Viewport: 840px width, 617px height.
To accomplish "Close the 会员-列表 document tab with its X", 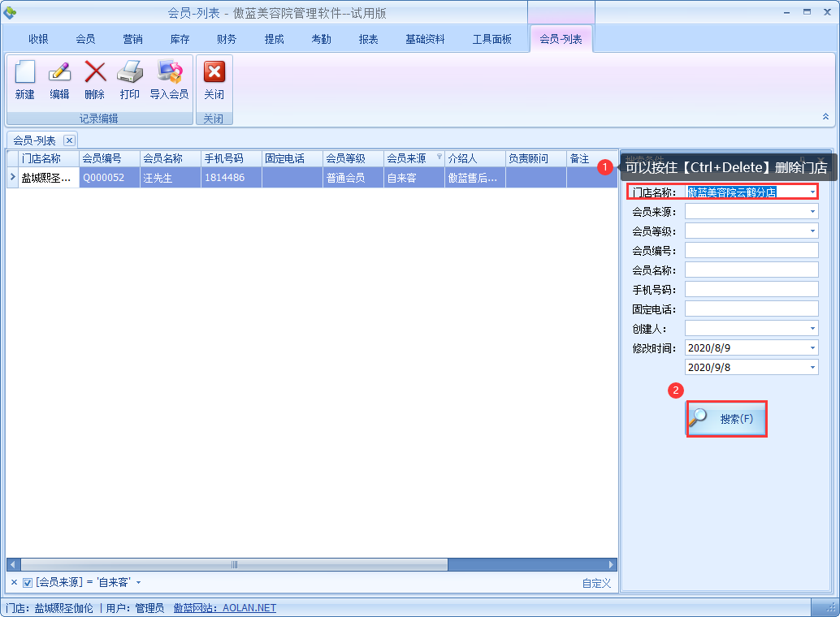I will pyautogui.click(x=69, y=140).
